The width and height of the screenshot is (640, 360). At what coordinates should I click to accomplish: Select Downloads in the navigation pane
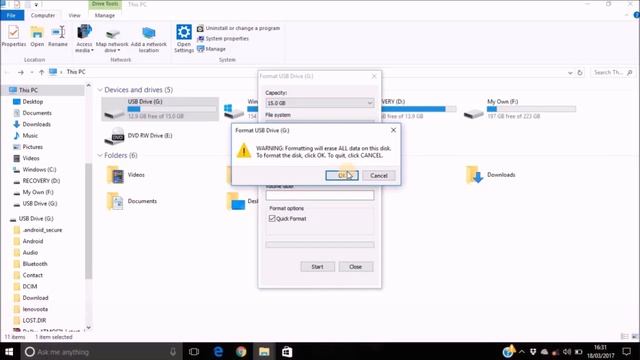click(x=36, y=124)
